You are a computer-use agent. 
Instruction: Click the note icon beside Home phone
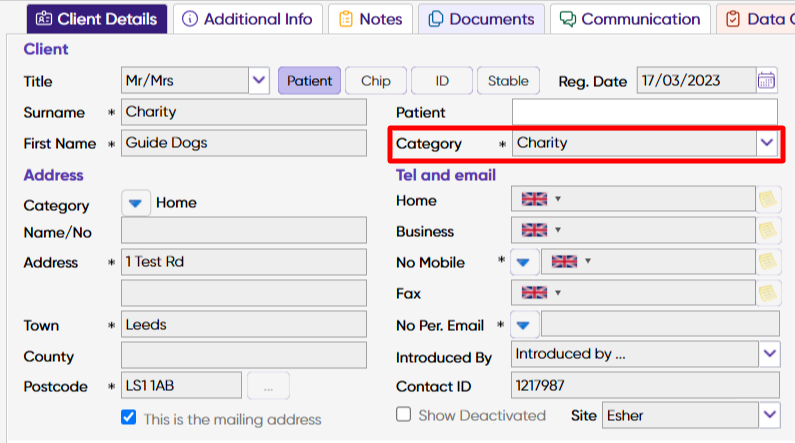tap(768, 199)
